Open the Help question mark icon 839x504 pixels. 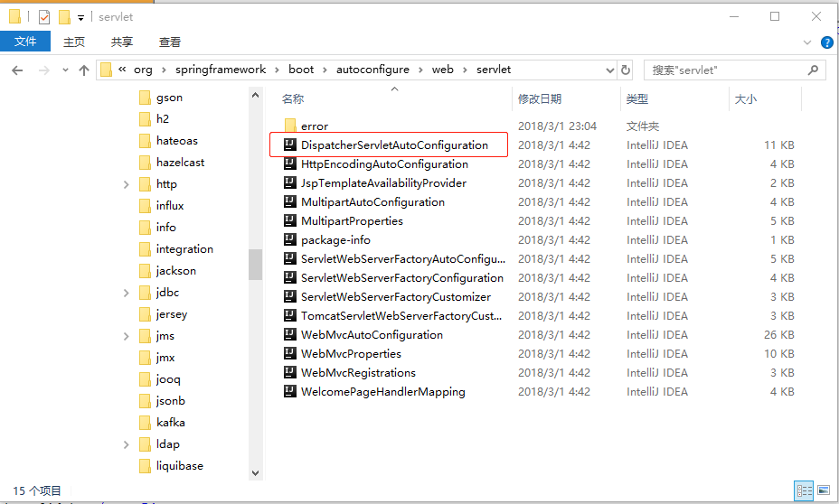826,42
